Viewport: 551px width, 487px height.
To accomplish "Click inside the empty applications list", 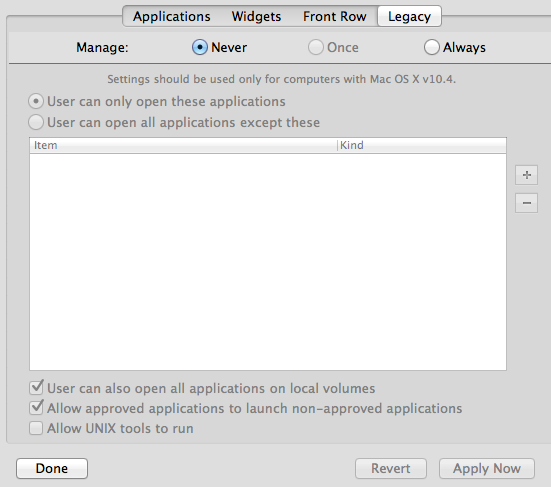I will click(268, 262).
